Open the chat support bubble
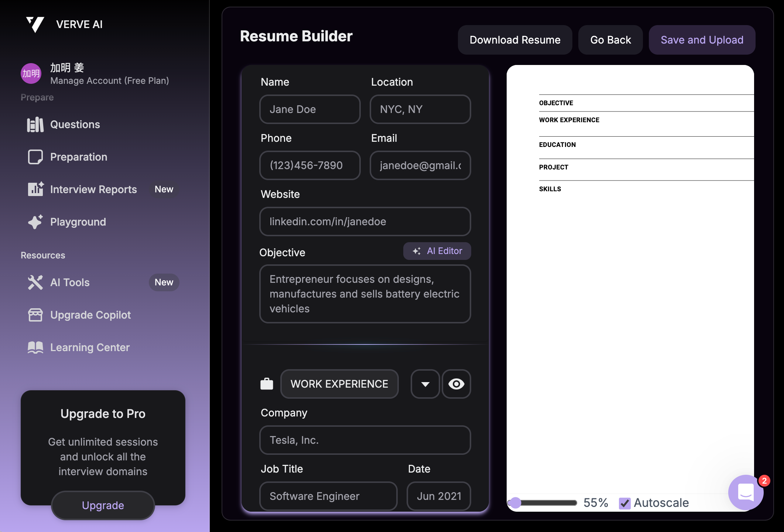This screenshot has height=532, width=784. click(746, 492)
